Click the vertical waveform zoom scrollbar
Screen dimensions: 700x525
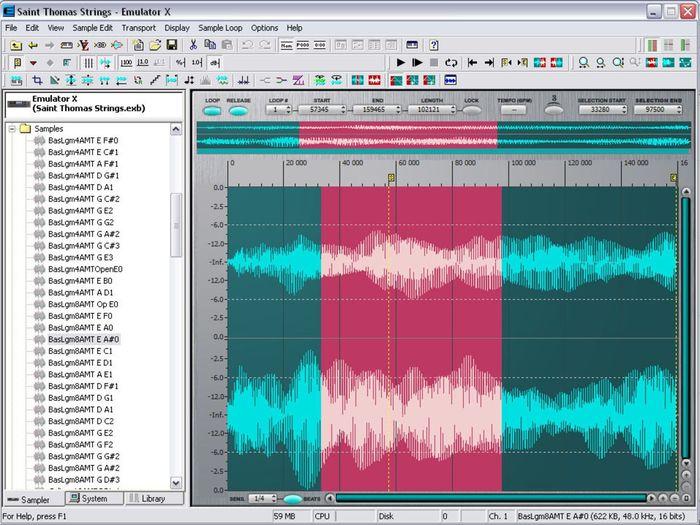click(x=686, y=329)
